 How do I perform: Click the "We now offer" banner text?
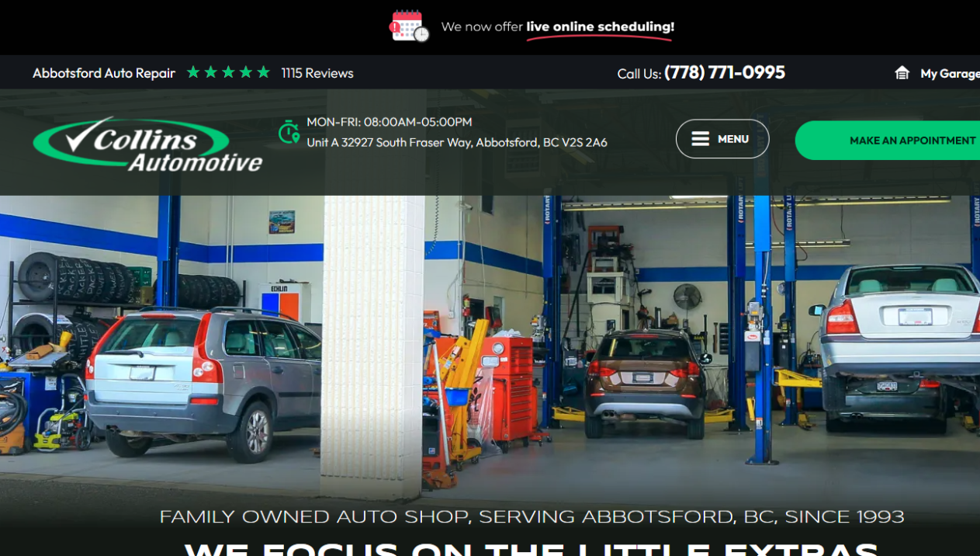[x=482, y=27]
